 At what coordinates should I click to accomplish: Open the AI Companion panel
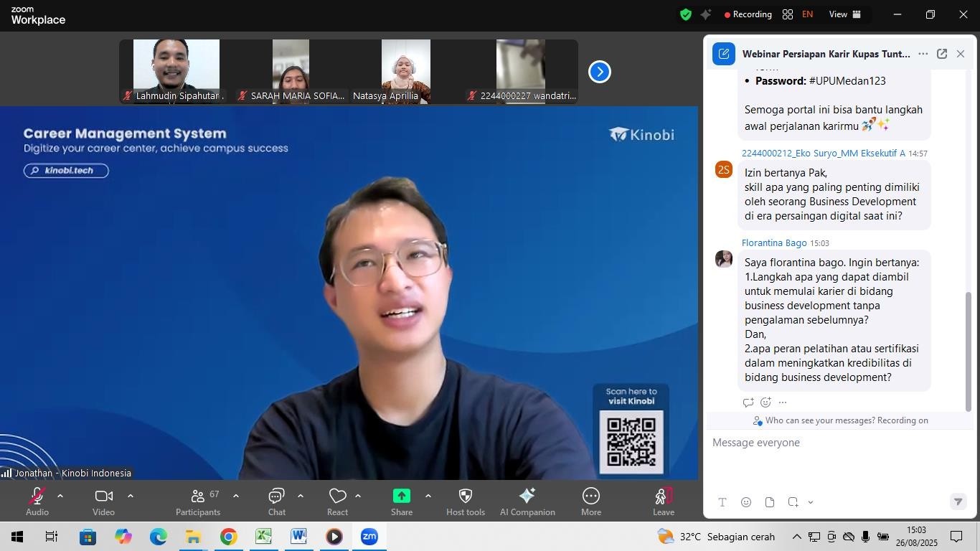pos(527,501)
